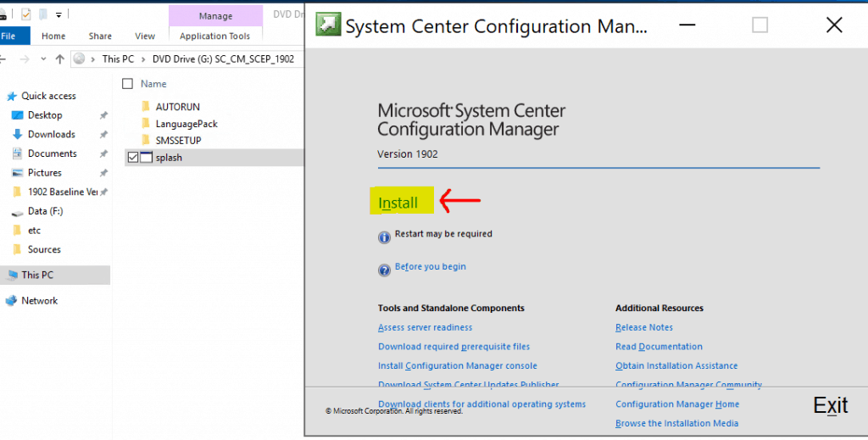Click the Network icon in navigation pane
Image resolution: width=868 pixels, height=440 pixels.
tap(11, 300)
